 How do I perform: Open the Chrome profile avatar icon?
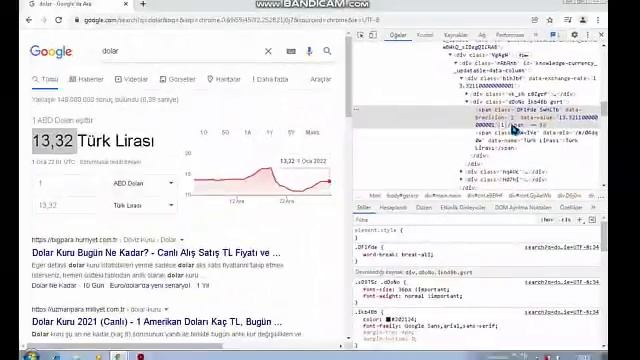583,20
